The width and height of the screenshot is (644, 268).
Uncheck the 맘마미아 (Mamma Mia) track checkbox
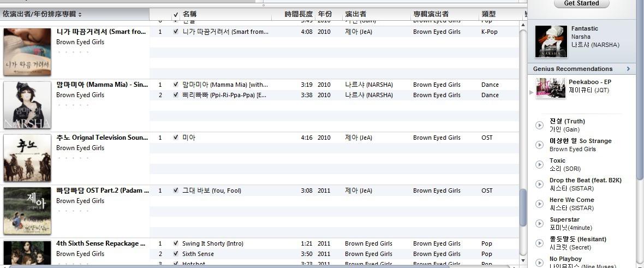[176, 84]
